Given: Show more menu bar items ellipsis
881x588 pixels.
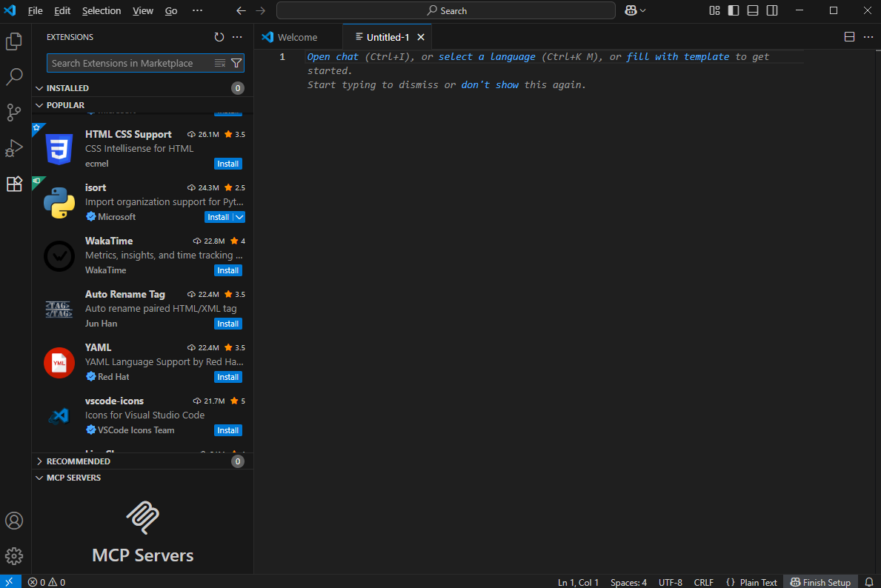Looking at the screenshot, I should (197, 10).
